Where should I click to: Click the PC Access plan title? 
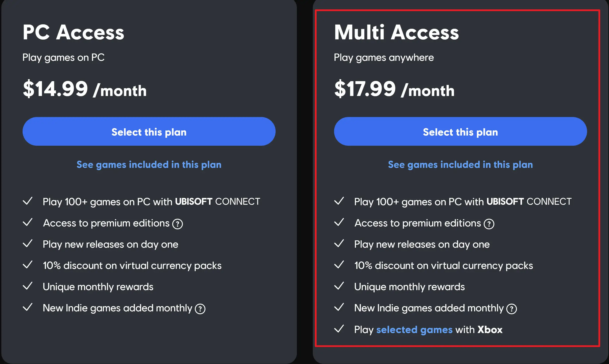73,32
